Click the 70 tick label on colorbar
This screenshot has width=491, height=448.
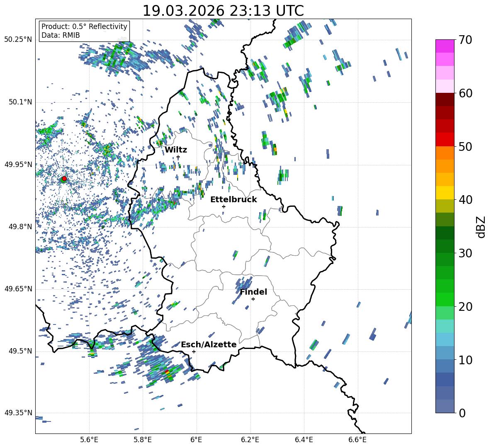click(x=466, y=40)
